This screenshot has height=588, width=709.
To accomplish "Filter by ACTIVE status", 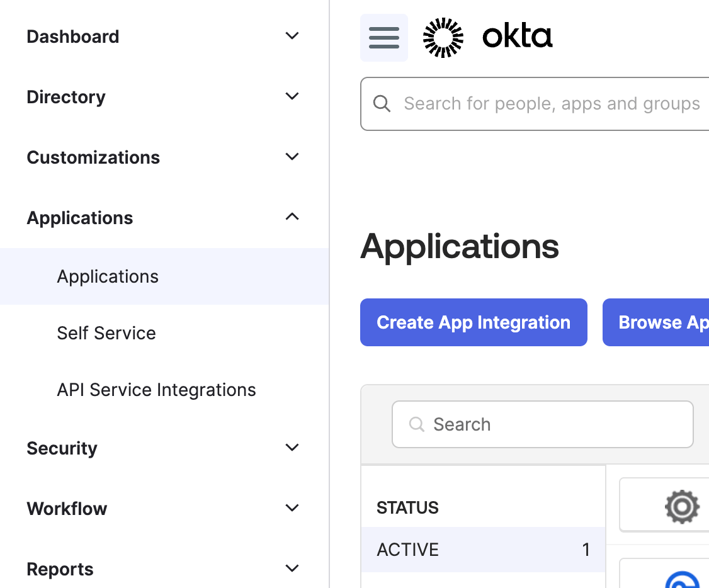I will point(483,550).
